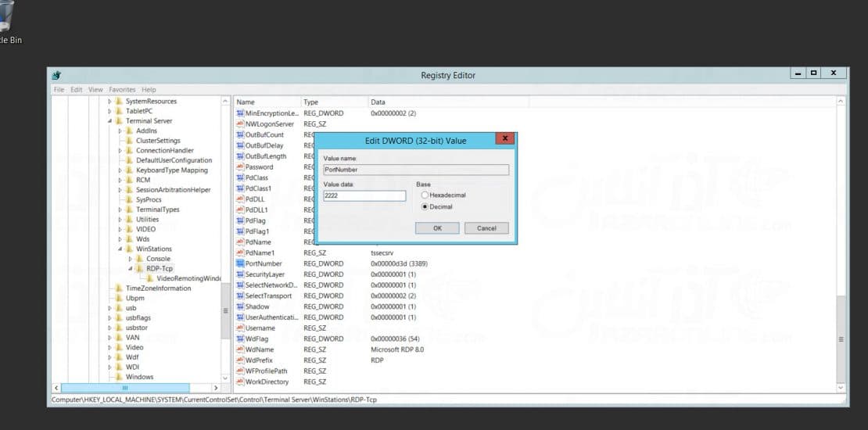Select the Utilities folder icon

(129, 219)
